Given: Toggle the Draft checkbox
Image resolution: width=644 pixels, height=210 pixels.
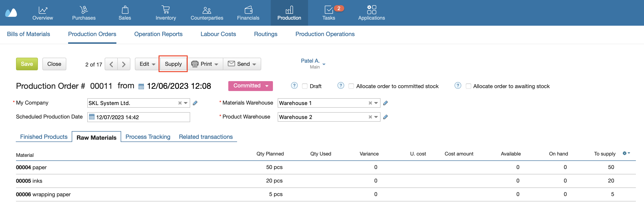Looking at the screenshot, I should pyautogui.click(x=305, y=86).
